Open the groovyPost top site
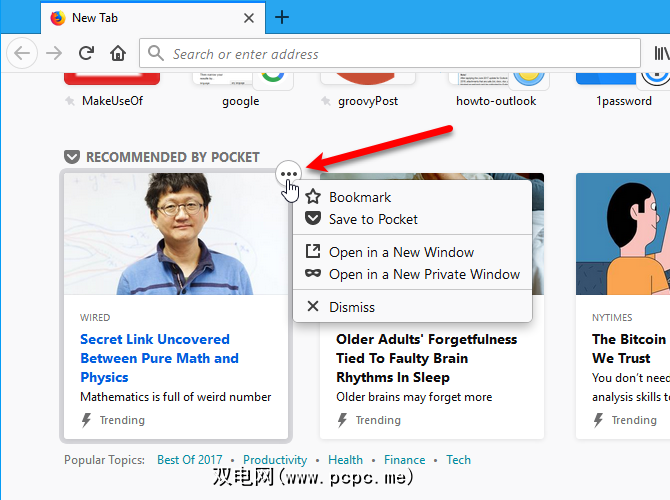This screenshot has height=500, width=670. 367,88
